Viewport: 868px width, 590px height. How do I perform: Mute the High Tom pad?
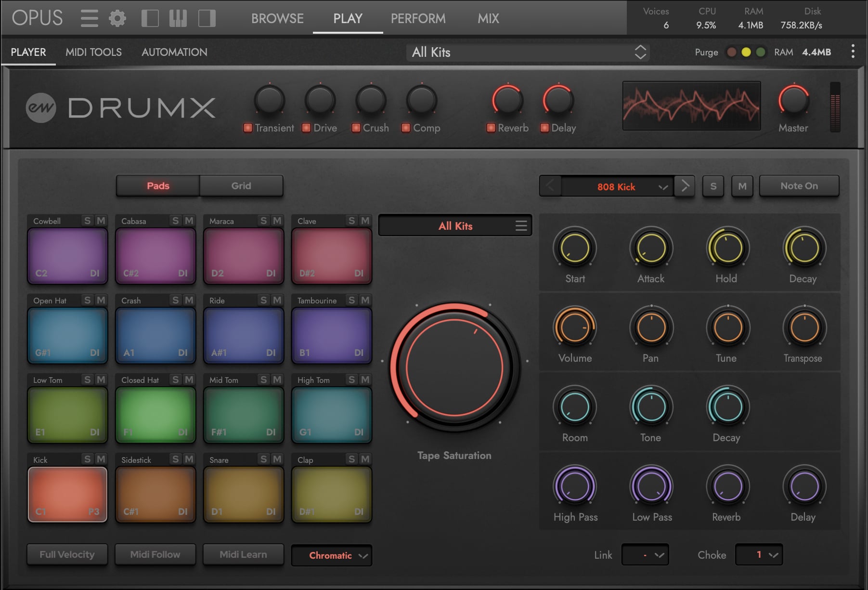click(365, 380)
